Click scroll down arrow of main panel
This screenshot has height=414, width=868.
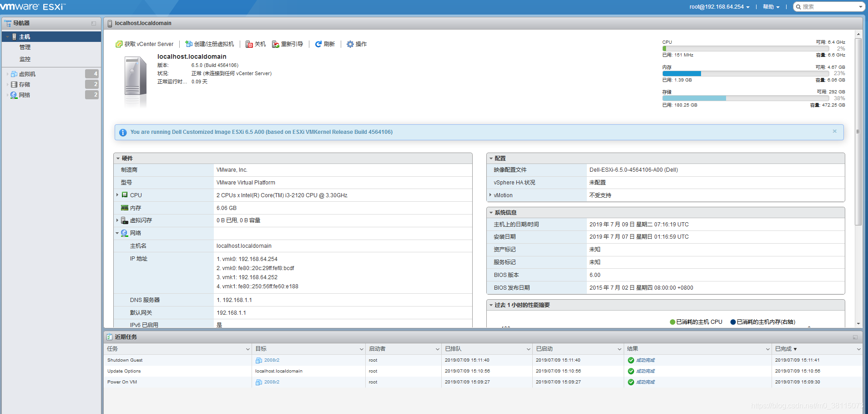pos(858,324)
